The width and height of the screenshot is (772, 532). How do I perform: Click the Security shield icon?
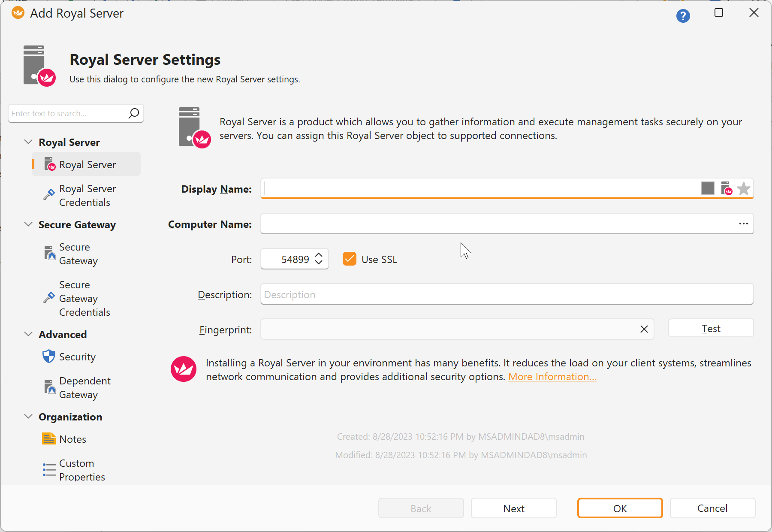(x=49, y=356)
